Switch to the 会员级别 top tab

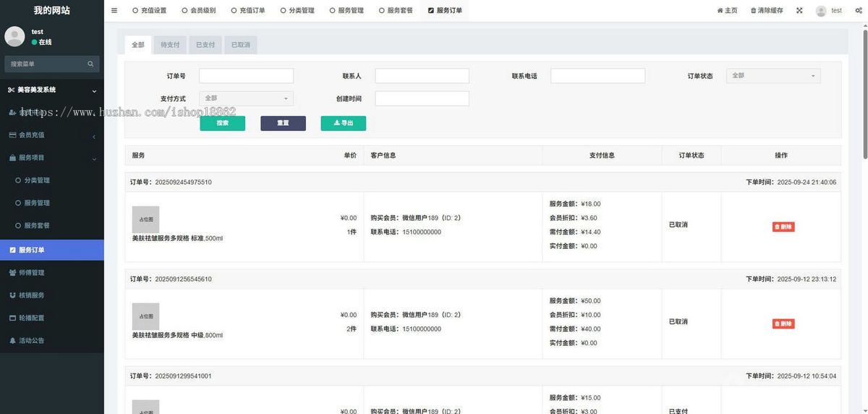pyautogui.click(x=198, y=11)
